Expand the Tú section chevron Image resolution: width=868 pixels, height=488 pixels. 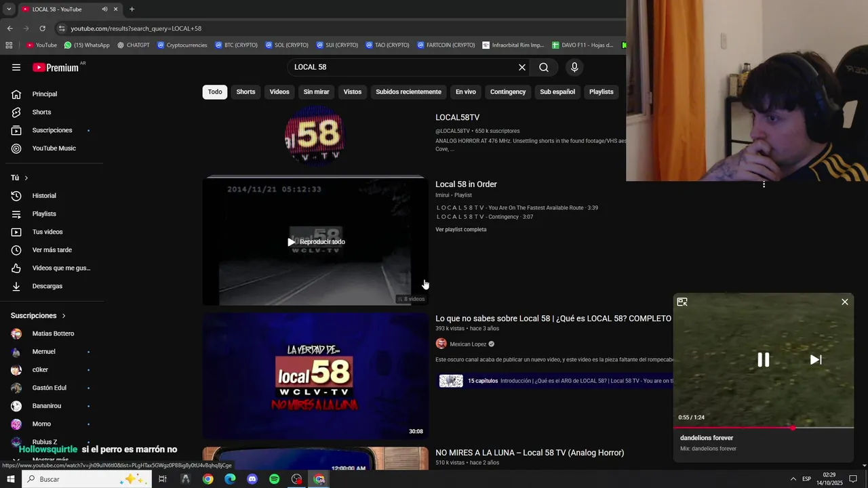click(x=26, y=178)
